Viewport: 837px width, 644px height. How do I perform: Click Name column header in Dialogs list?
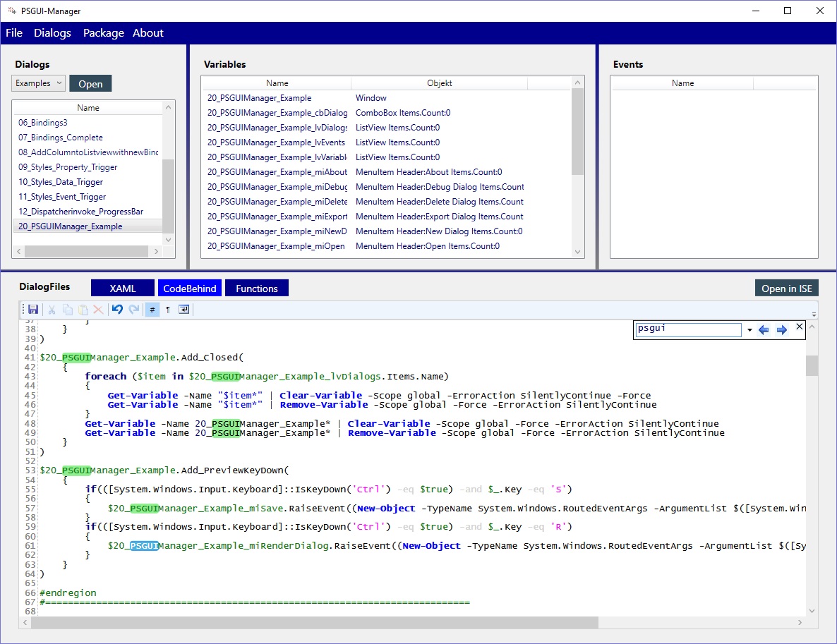click(x=88, y=108)
